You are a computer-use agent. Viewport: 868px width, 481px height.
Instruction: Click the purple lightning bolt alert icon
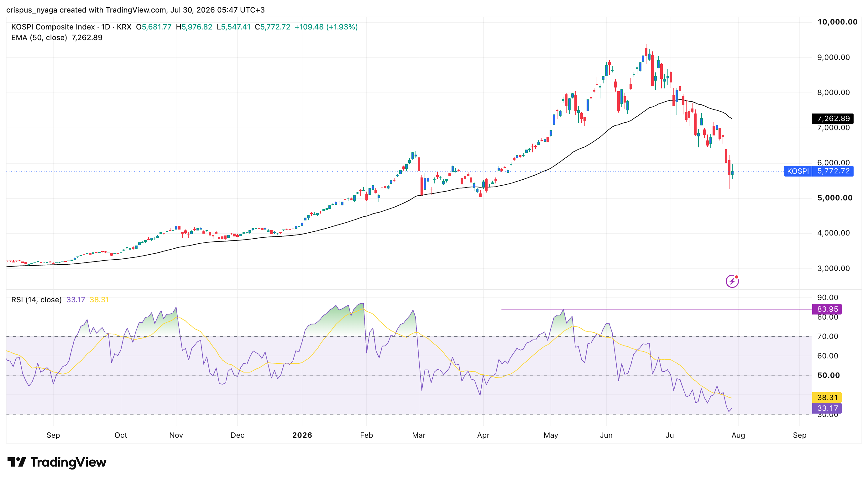coord(732,281)
